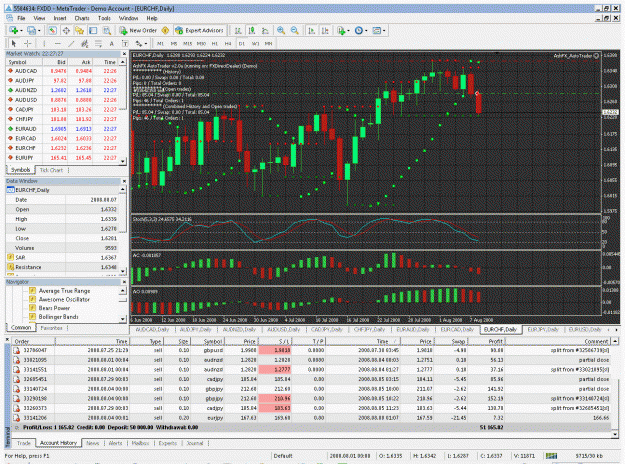Image resolution: width=625 pixels, height=464 pixels.
Task: Select the Text Label tool
Action: (x=125, y=43)
